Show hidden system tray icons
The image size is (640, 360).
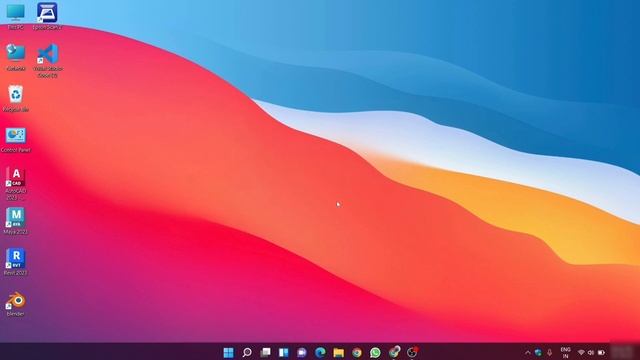(528, 352)
